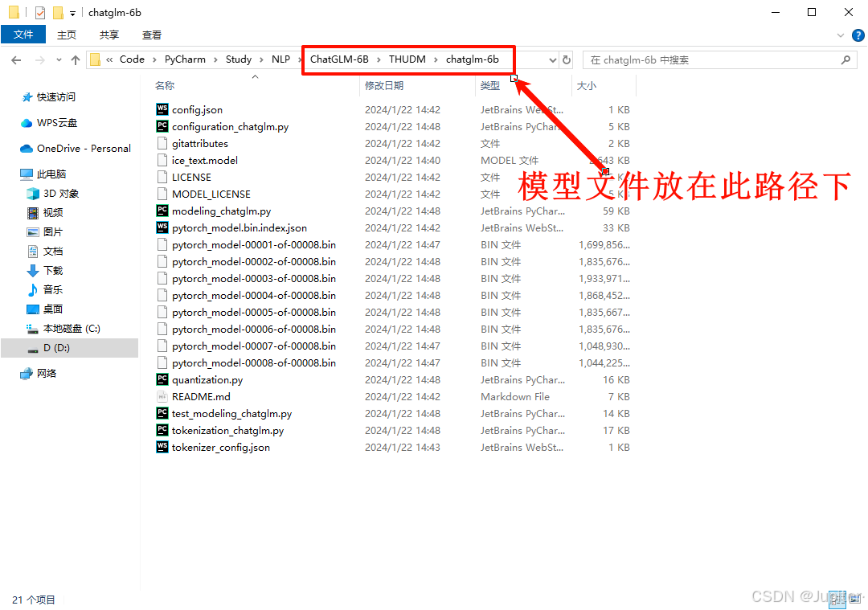Open OneDrive - Personal in navigation pane
This screenshot has width=868, height=610.
[84, 149]
